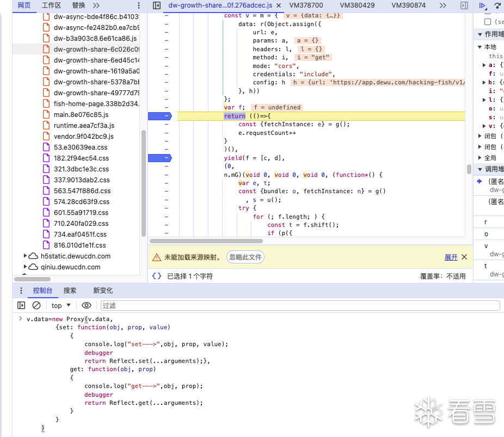Toggle breakpoint on the return line

coord(160,116)
